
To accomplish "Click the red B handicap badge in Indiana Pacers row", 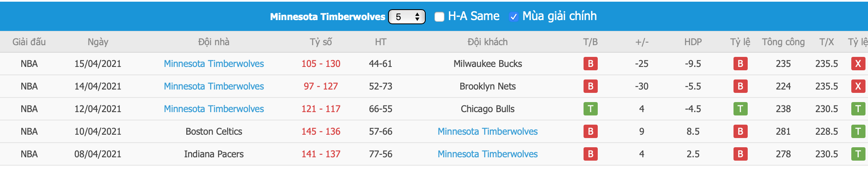I will 740,154.
